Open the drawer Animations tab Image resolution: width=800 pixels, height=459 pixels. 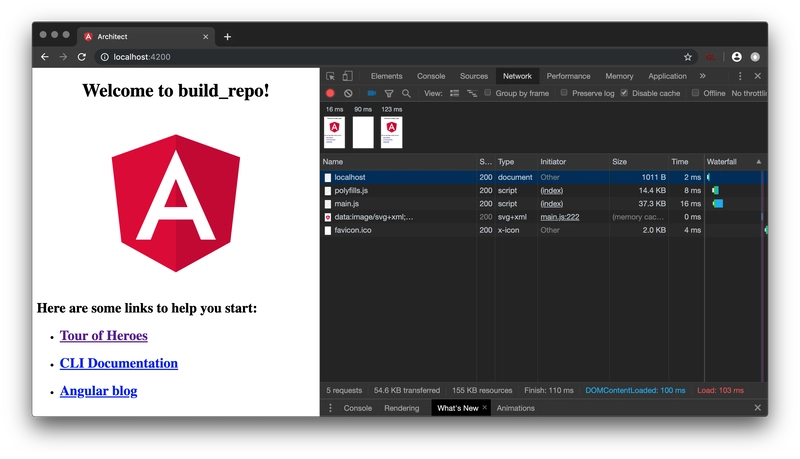pyautogui.click(x=515, y=408)
